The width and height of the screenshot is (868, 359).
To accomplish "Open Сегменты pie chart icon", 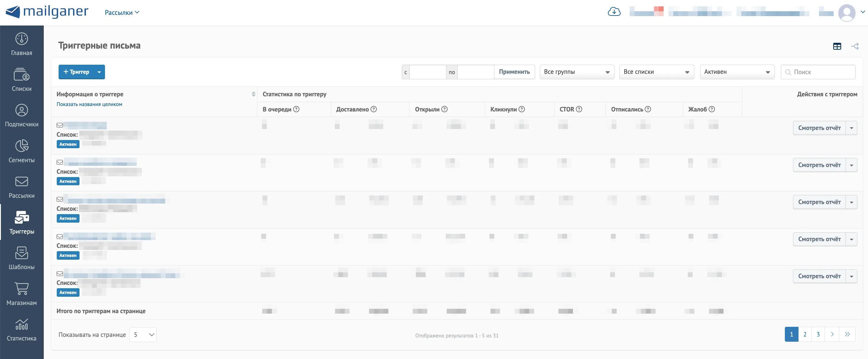I will (x=22, y=146).
